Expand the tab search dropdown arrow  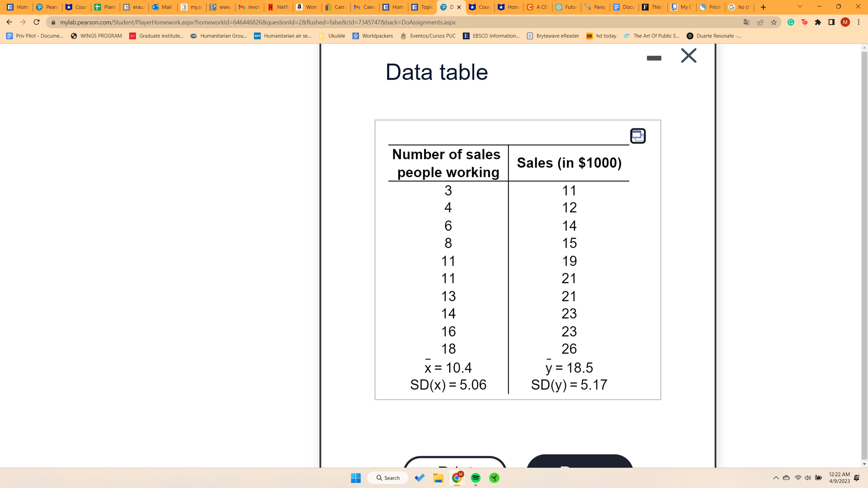point(800,7)
